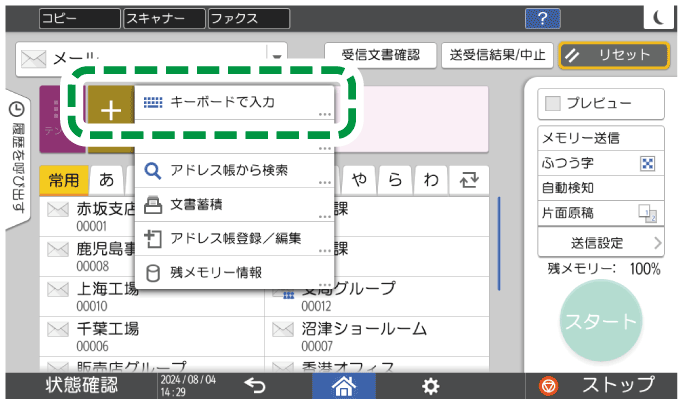
Task: Tap 状態確認 in bottom bar
Action: [81, 385]
